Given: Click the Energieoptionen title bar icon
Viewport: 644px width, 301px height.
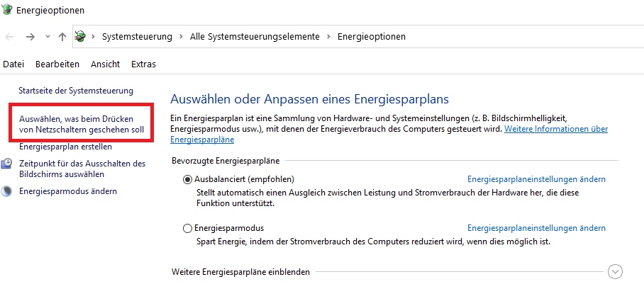Looking at the screenshot, I should point(9,11).
